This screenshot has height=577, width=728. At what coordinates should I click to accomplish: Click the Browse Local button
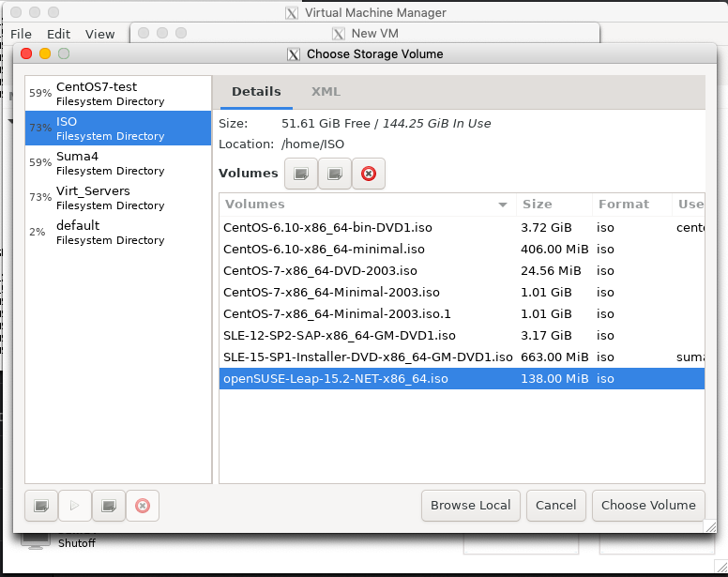click(471, 505)
